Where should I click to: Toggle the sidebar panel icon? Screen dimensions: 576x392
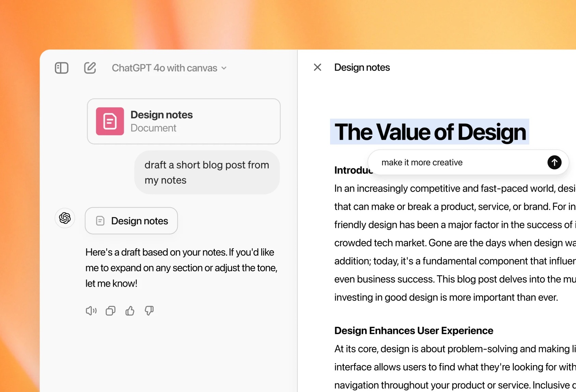(62, 68)
